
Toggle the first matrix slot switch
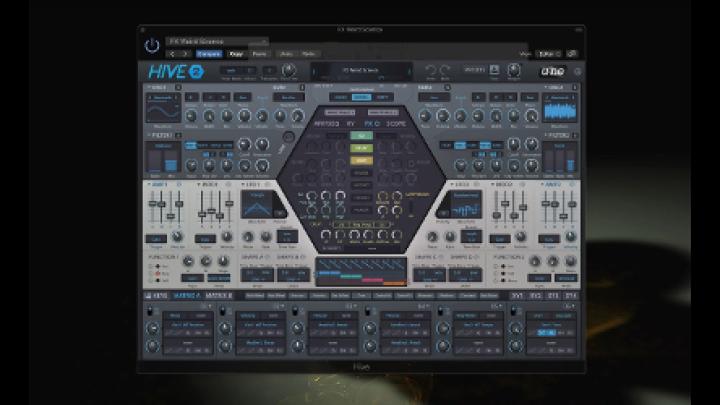pyautogui.click(x=150, y=312)
